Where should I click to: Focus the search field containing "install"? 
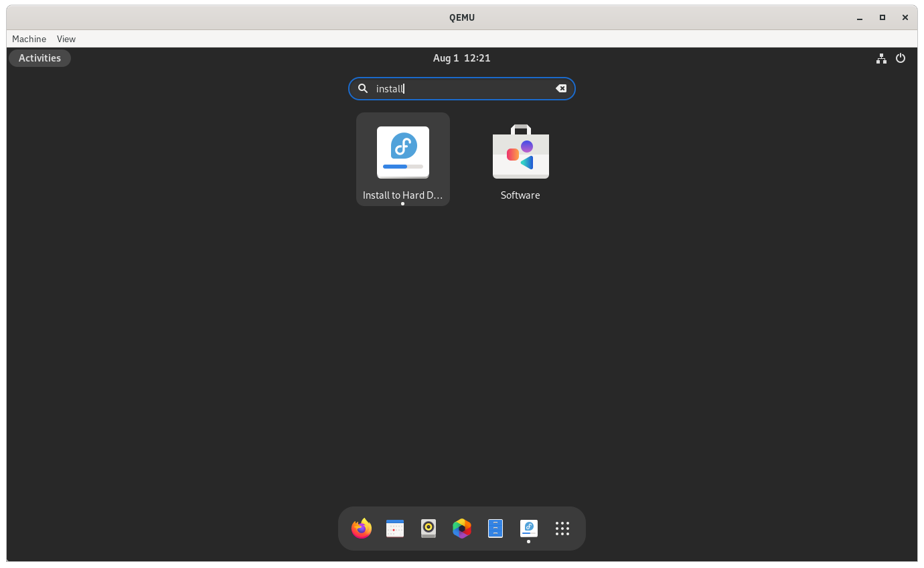pyautogui.click(x=462, y=88)
